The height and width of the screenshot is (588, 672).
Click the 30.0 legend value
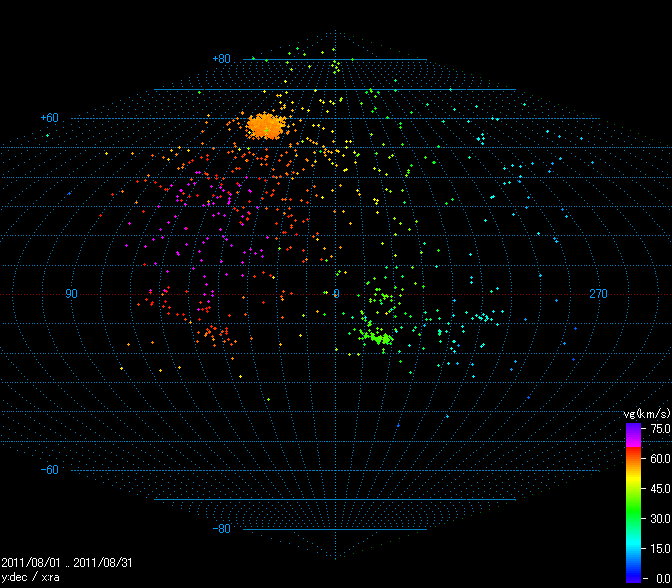click(x=660, y=519)
